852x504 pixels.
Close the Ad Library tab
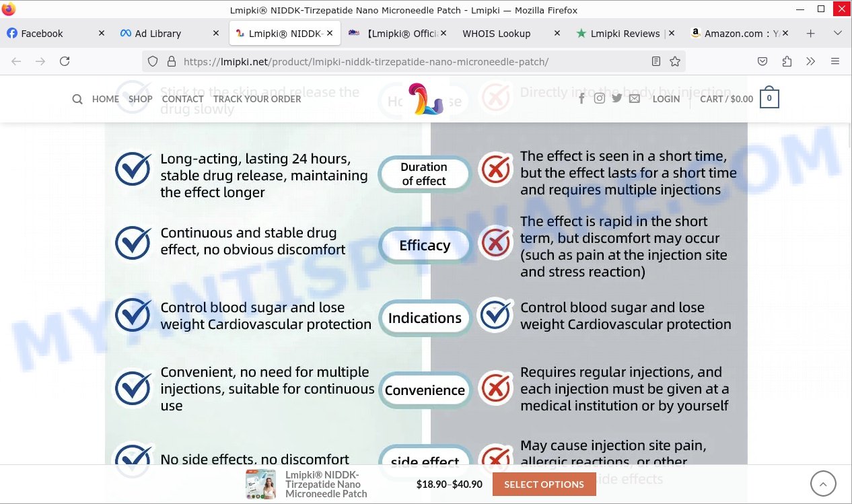[215, 33]
